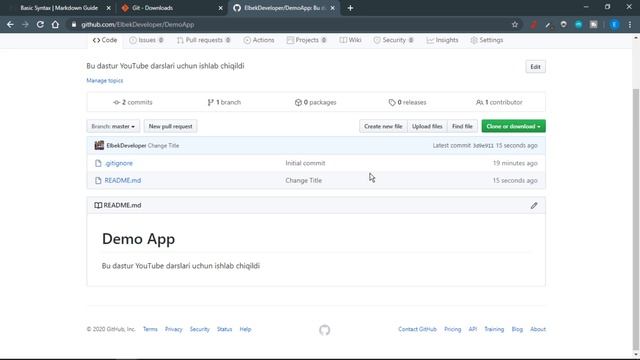Open 0 packages link
Viewport: 640px width, 360px height.
tap(316, 102)
